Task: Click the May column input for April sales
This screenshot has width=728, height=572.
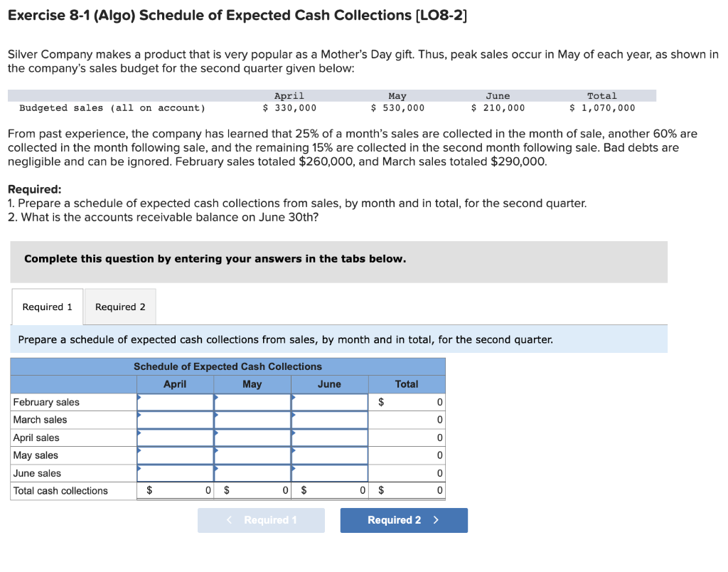Action: pyautogui.click(x=252, y=438)
